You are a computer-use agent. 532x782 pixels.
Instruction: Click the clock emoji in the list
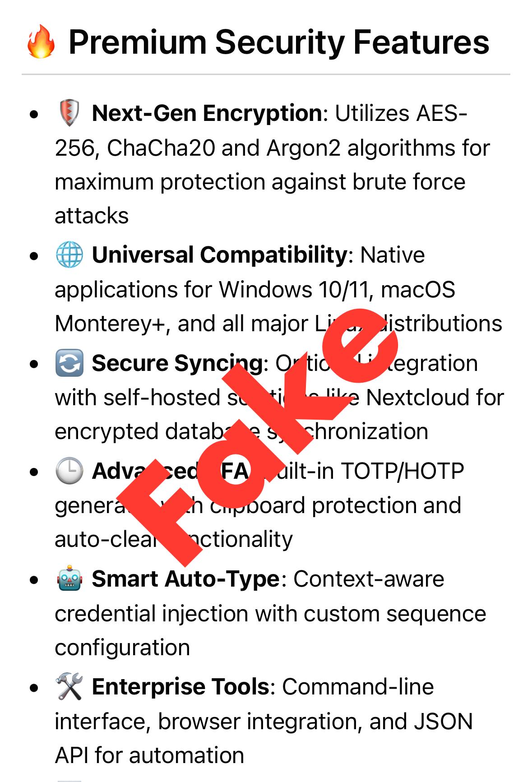(69, 471)
